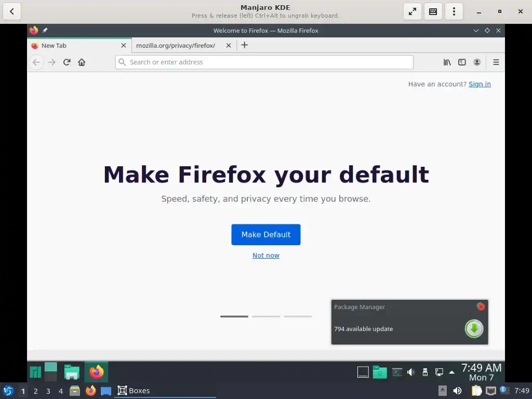Click the Sign in link
Viewport: 532px width, 399px height.
(480, 84)
